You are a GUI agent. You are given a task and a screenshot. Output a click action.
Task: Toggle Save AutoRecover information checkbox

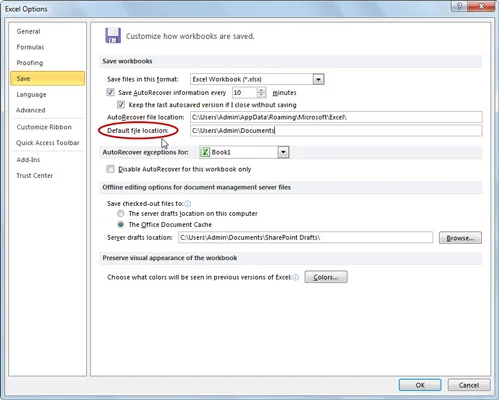click(110, 92)
